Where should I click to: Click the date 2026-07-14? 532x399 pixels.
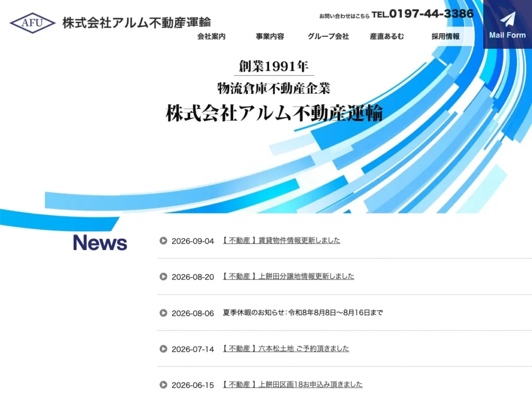193,349
